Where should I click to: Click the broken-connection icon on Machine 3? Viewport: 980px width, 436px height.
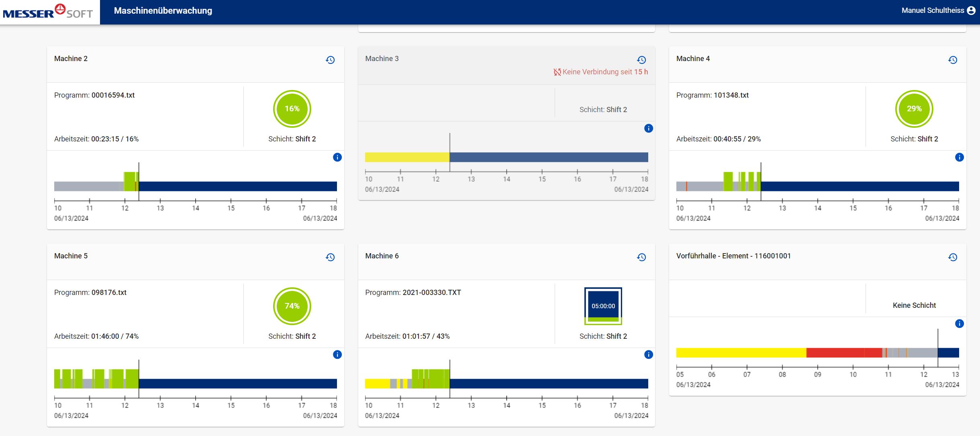click(556, 72)
